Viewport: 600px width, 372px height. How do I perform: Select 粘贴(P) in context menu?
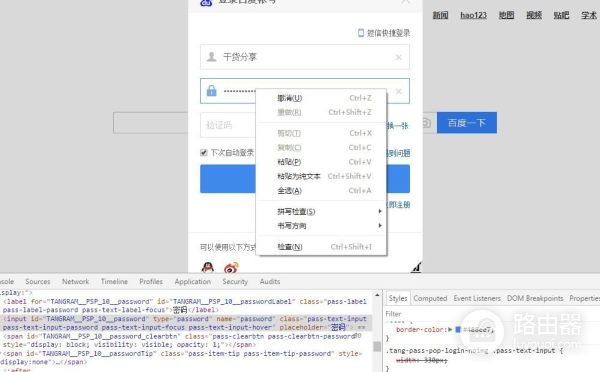click(x=322, y=162)
